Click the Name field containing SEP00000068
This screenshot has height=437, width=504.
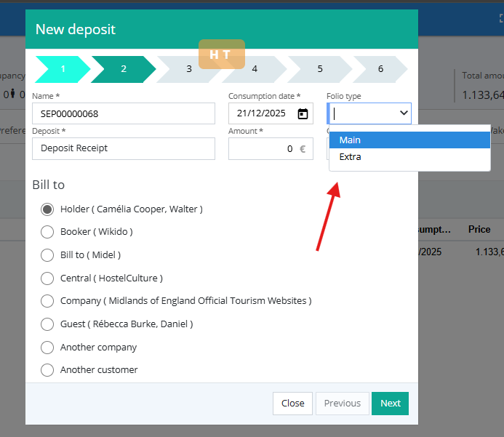[x=124, y=113]
